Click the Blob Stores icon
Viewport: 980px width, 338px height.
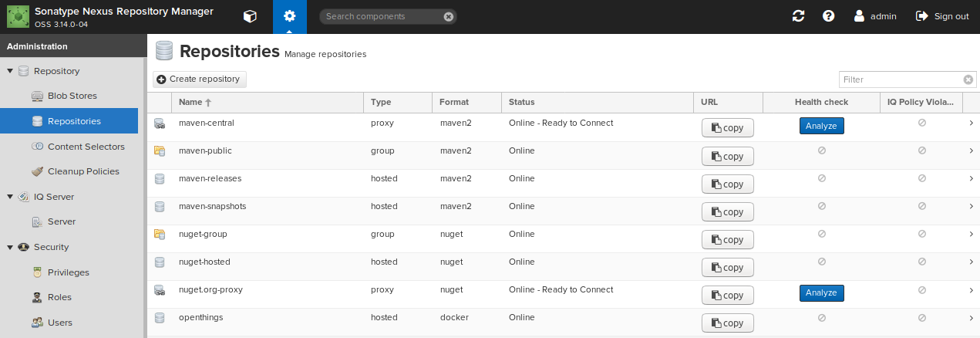[37, 96]
